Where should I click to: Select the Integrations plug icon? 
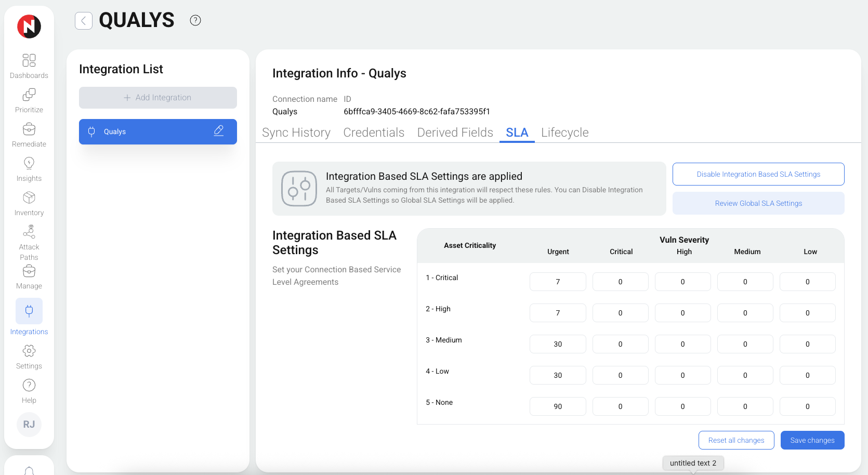point(29,311)
